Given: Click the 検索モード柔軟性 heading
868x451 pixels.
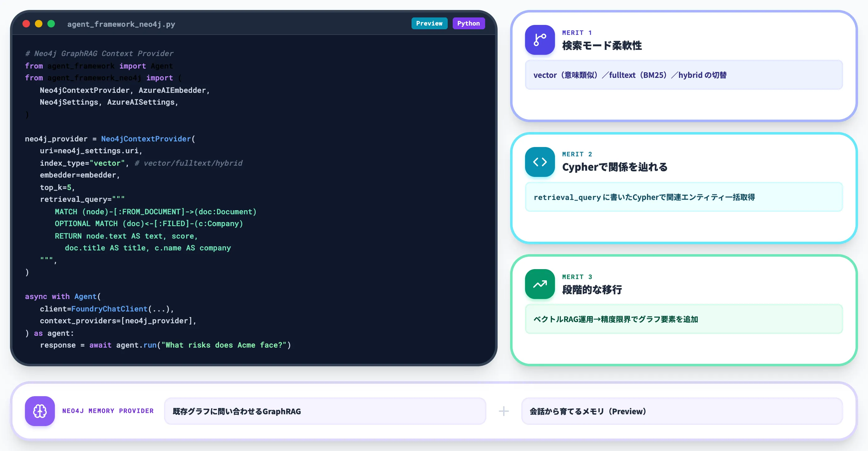Looking at the screenshot, I should (602, 45).
